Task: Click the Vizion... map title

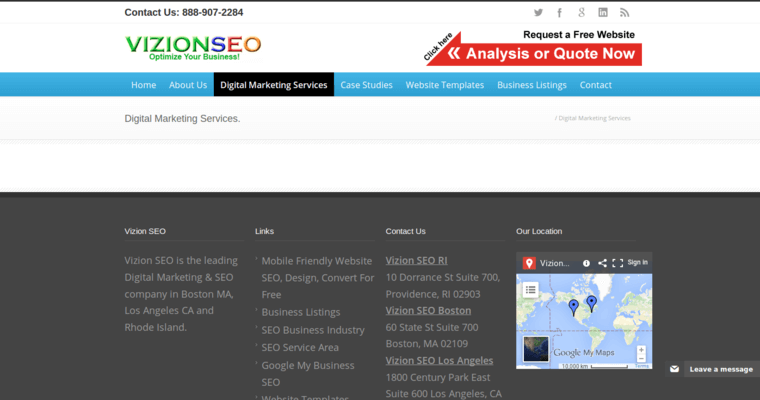Action: tap(554, 263)
